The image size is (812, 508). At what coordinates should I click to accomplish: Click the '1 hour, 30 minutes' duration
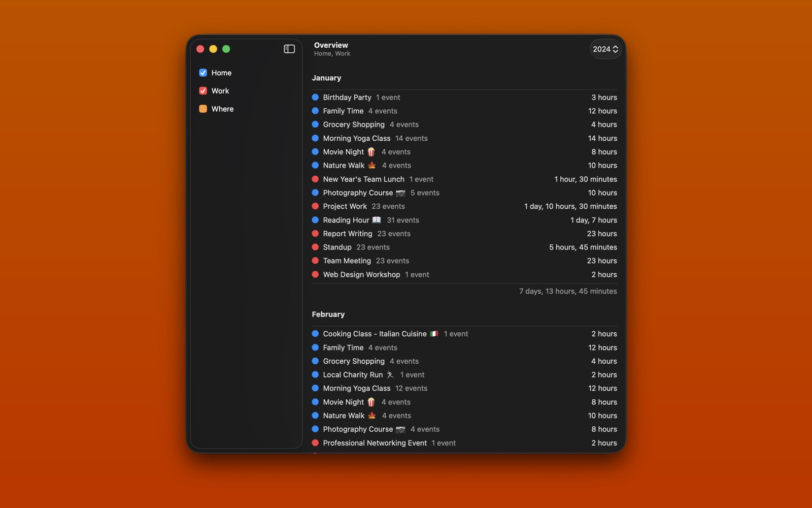[586, 179]
